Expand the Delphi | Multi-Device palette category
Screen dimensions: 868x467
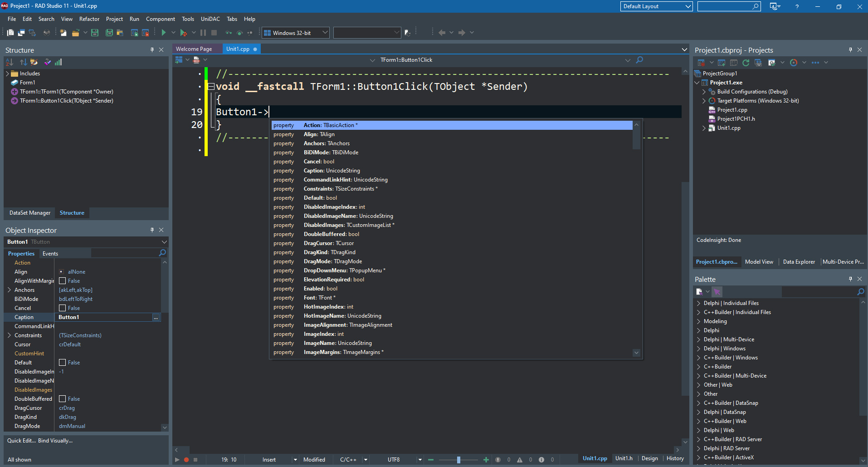coord(698,339)
